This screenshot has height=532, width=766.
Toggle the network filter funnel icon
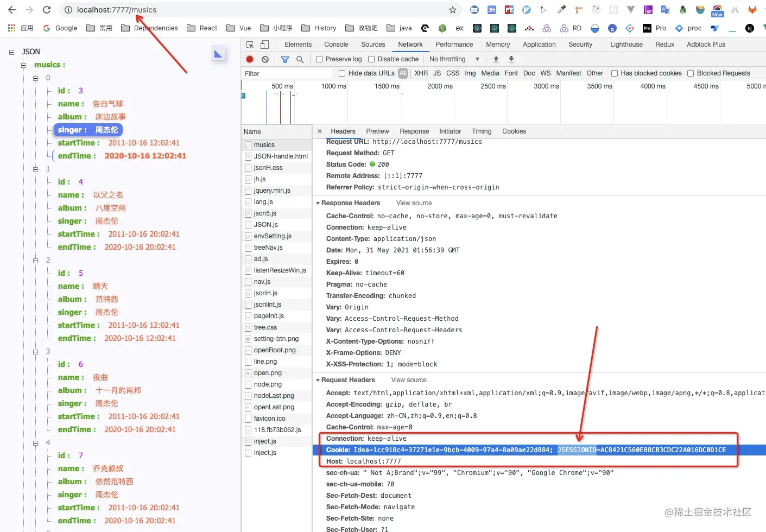[x=285, y=59]
